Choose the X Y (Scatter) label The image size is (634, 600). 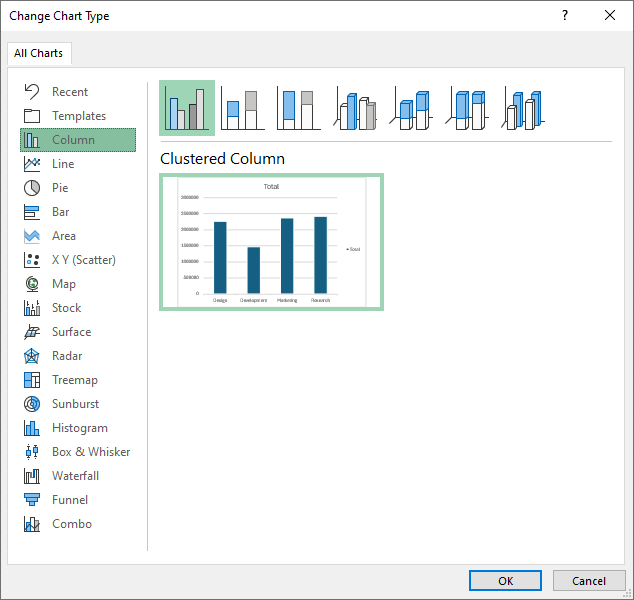coord(84,260)
